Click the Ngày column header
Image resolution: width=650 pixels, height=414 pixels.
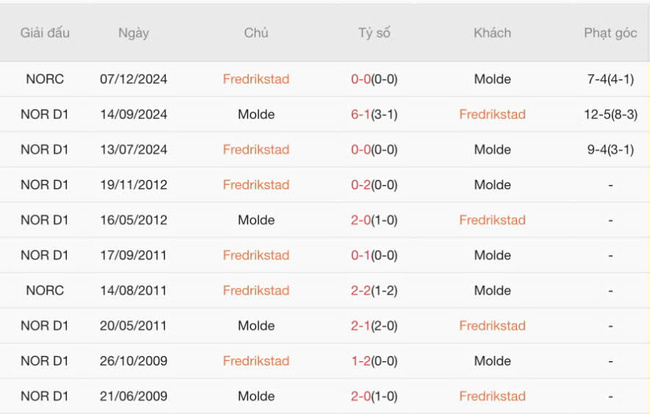point(133,33)
